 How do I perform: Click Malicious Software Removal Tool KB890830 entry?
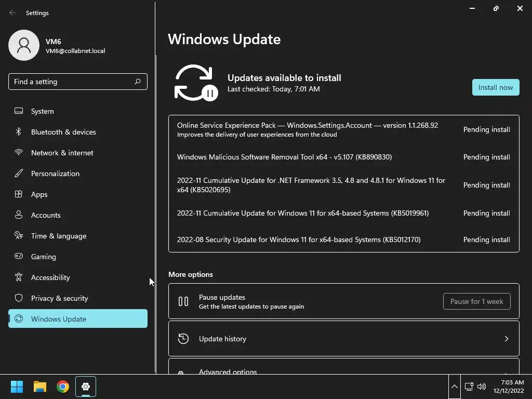tap(343, 157)
